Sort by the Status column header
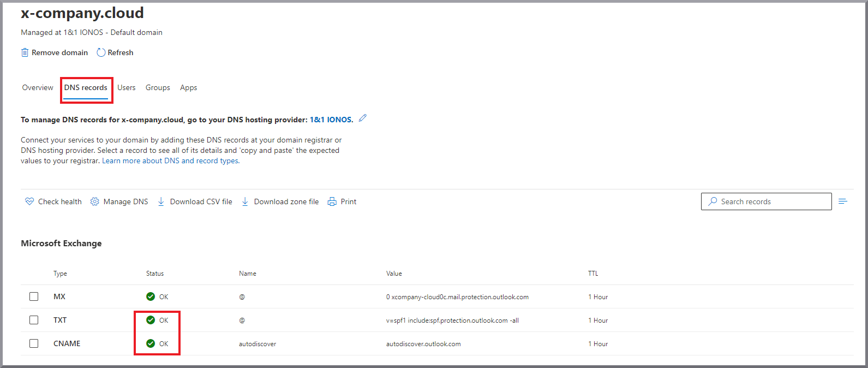 coord(155,274)
